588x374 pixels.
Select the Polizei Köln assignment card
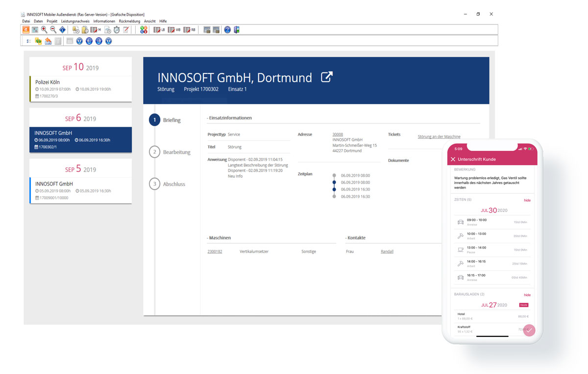point(80,89)
